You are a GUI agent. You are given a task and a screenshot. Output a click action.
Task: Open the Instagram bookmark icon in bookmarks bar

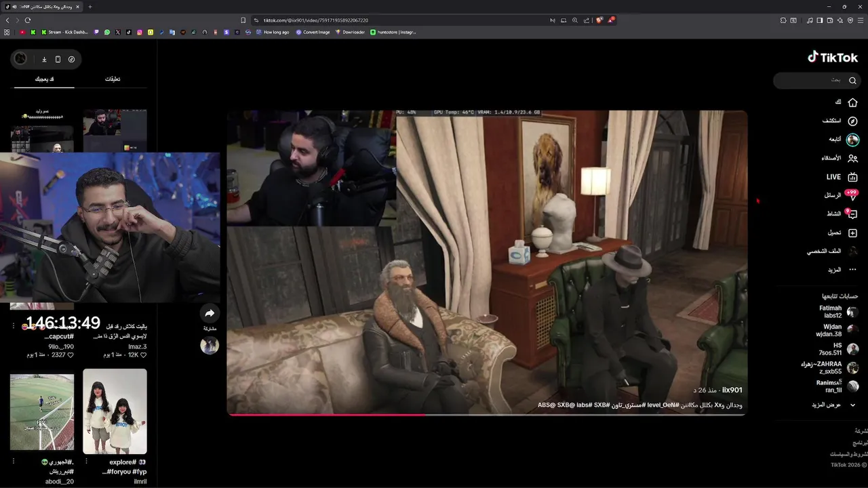tap(140, 32)
